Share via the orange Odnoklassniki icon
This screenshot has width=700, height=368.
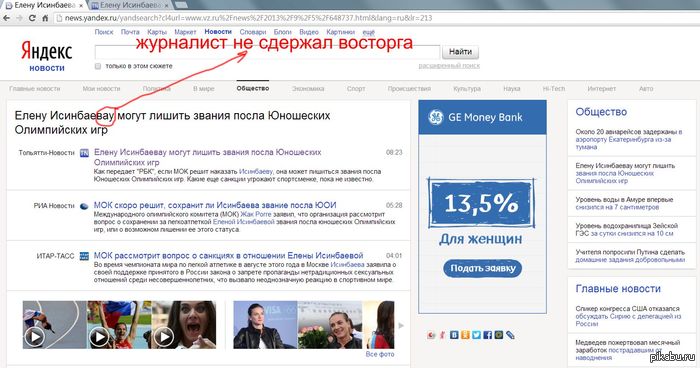click(x=465, y=335)
